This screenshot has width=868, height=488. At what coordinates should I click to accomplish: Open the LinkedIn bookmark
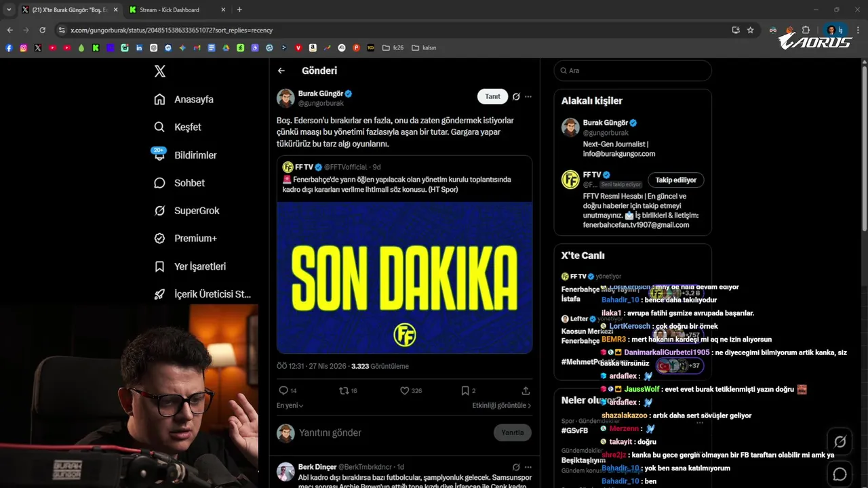pyautogui.click(x=139, y=48)
